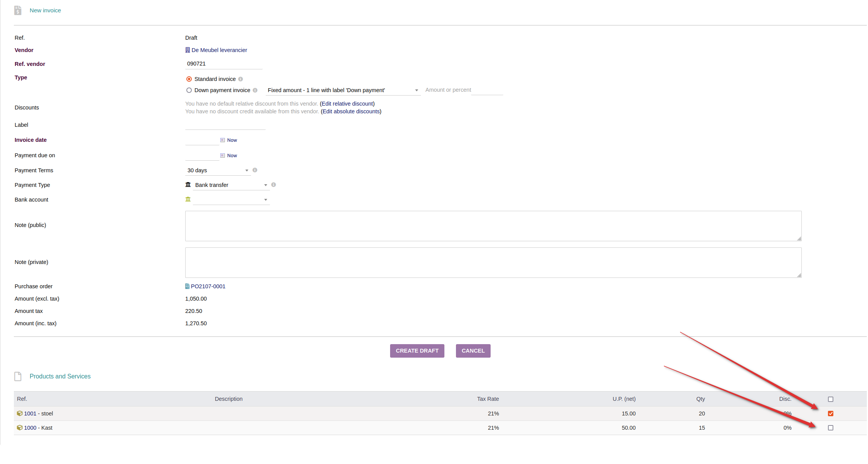Open the purchase order PO2107-0001 link
Viewport: 868px width, 464px height.
coord(208,286)
